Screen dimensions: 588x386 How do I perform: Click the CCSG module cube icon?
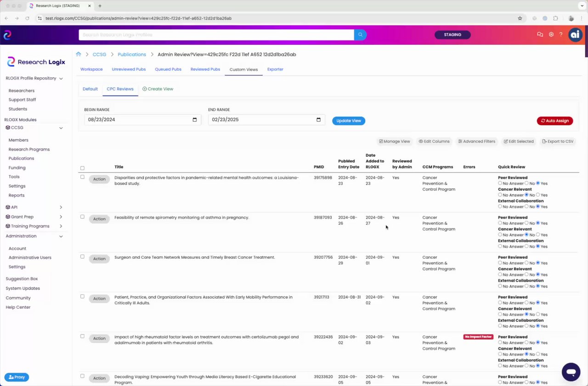8,128
